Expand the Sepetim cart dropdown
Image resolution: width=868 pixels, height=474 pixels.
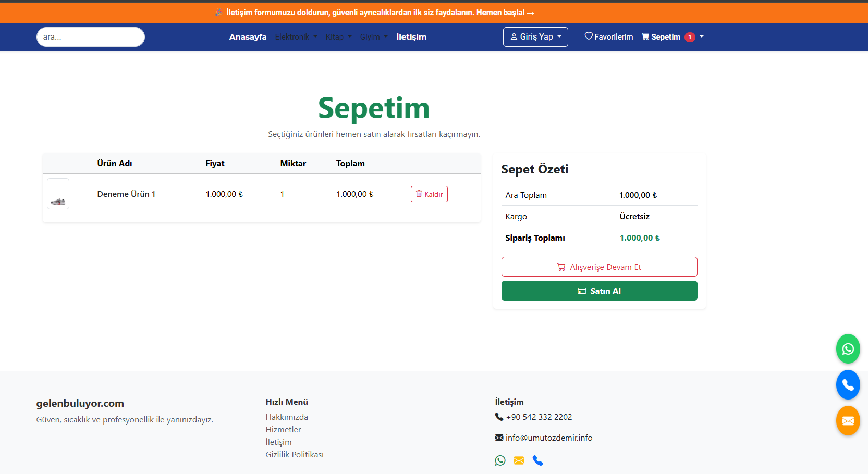pyautogui.click(x=702, y=37)
